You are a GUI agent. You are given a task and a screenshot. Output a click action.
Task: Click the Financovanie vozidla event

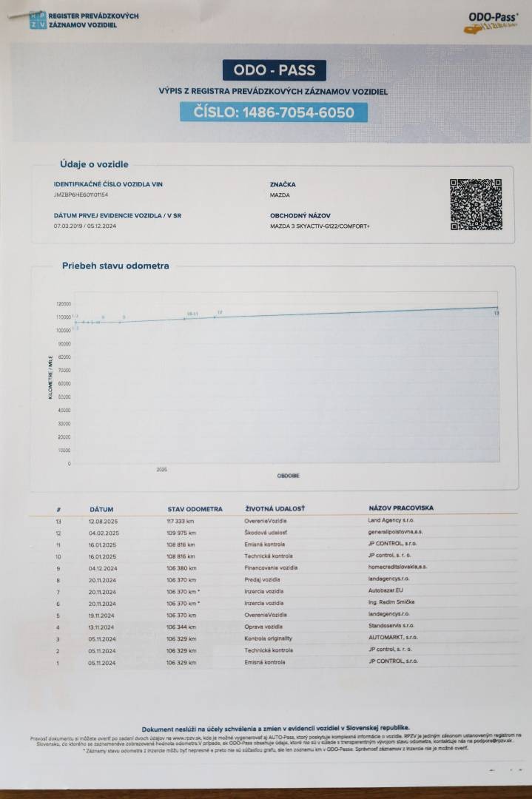(271, 567)
